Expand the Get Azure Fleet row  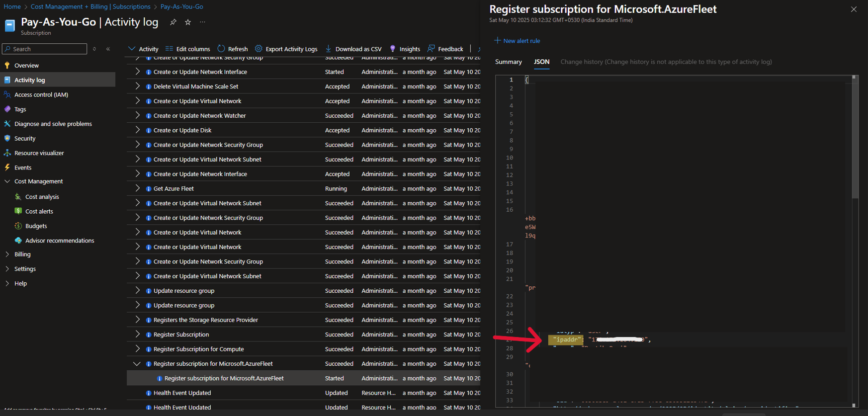coord(137,188)
